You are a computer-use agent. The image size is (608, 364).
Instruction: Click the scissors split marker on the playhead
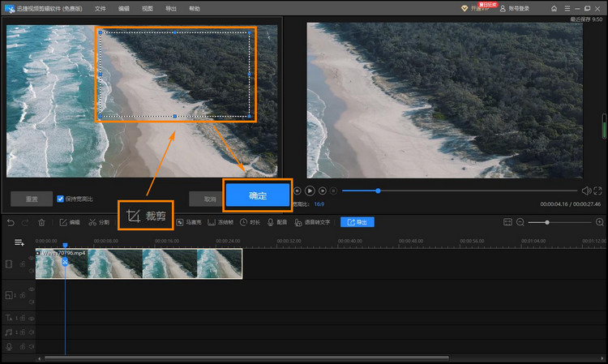point(65,262)
